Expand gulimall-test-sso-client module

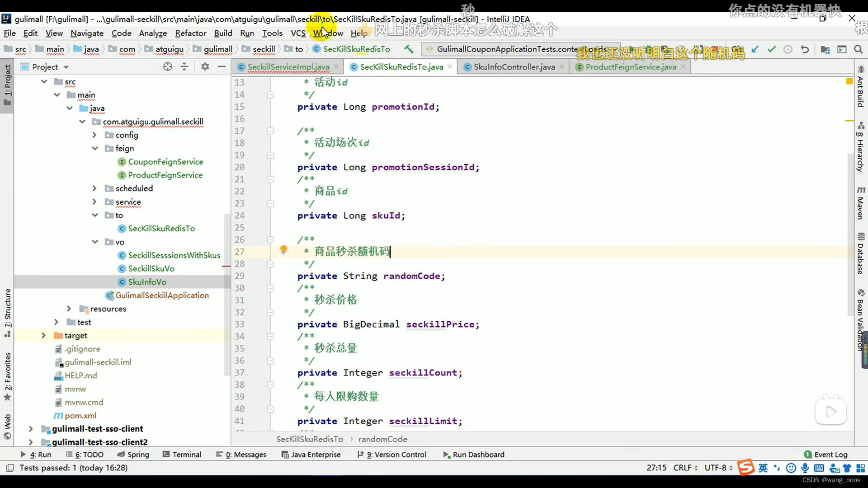(31, 429)
